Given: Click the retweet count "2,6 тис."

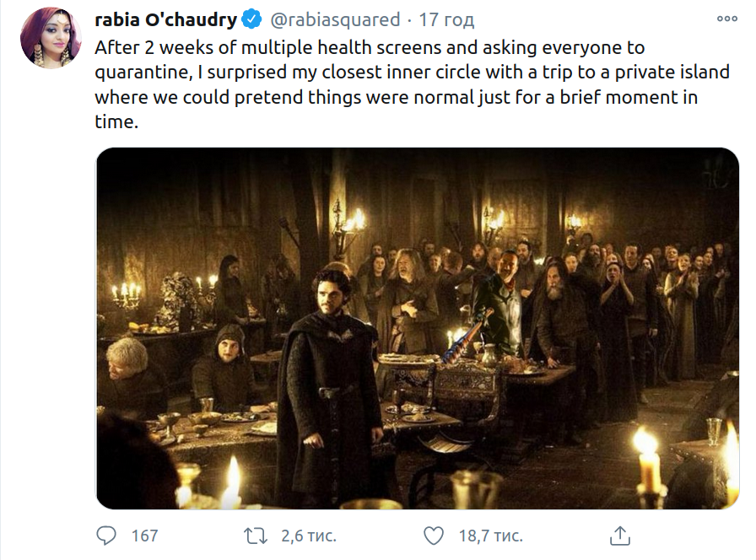Looking at the screenshot, I should tap(309, 536).
